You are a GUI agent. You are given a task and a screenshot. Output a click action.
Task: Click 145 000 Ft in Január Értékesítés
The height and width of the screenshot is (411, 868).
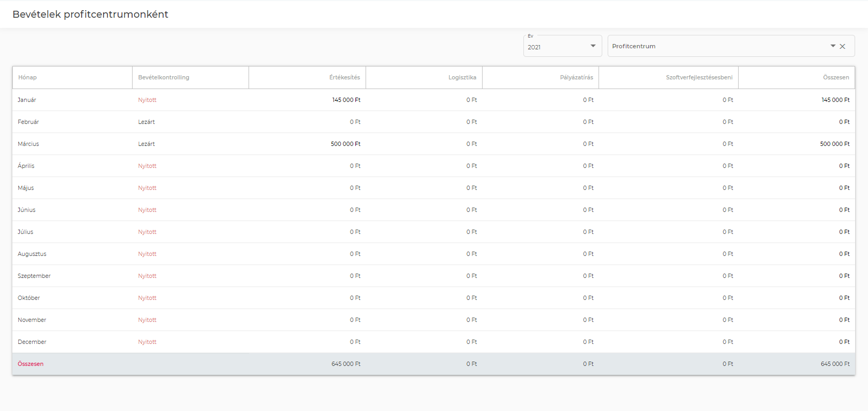(x=346, y=100)
